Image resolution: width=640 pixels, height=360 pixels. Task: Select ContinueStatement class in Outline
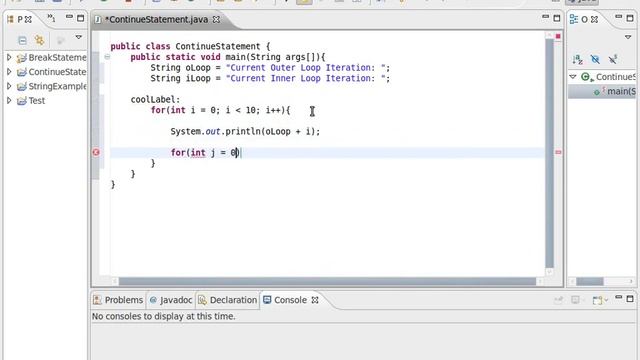(x=608, y=77)
